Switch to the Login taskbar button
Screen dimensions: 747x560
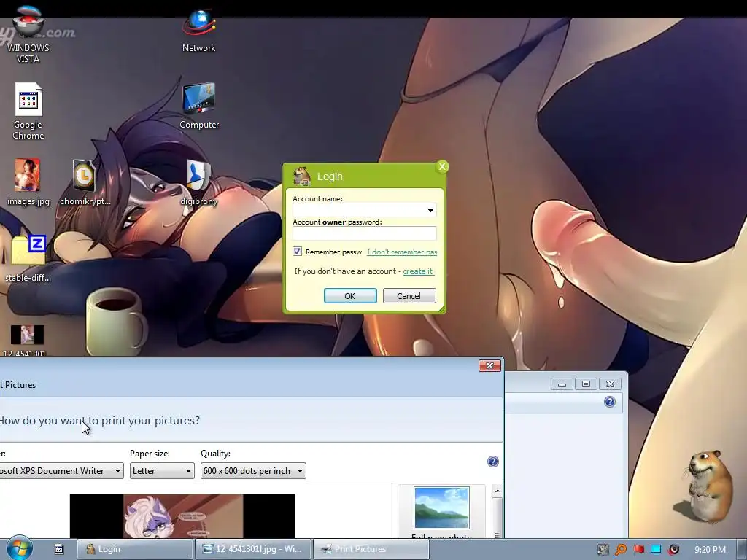pyautogui.click(x=135, y=549)
